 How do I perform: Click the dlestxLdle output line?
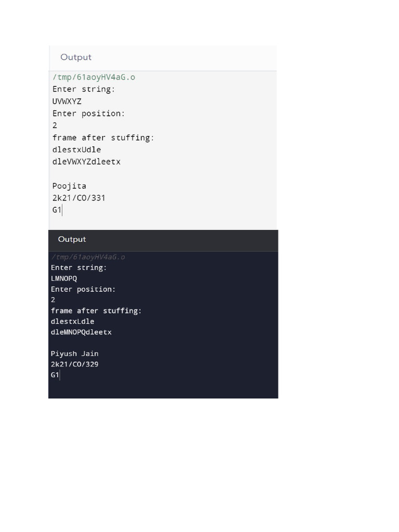click(73, 322)
